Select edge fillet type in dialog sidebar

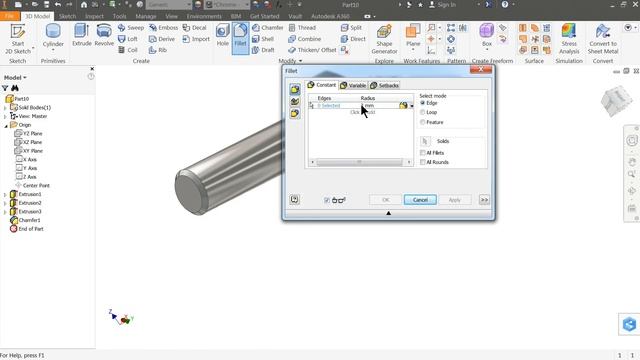295,89
